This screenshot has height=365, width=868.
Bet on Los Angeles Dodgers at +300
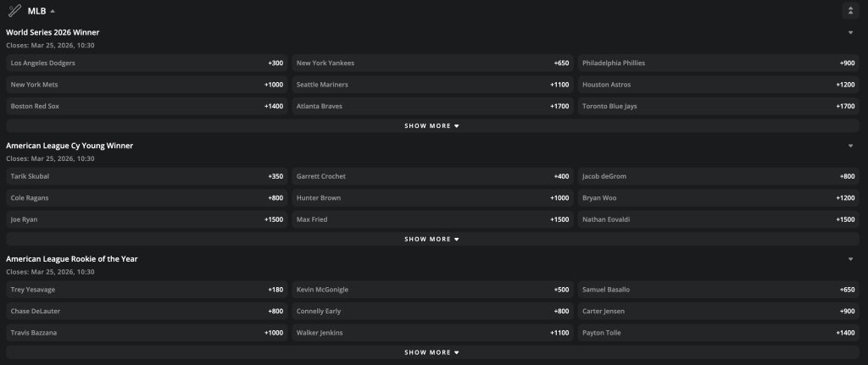[147, 63]
